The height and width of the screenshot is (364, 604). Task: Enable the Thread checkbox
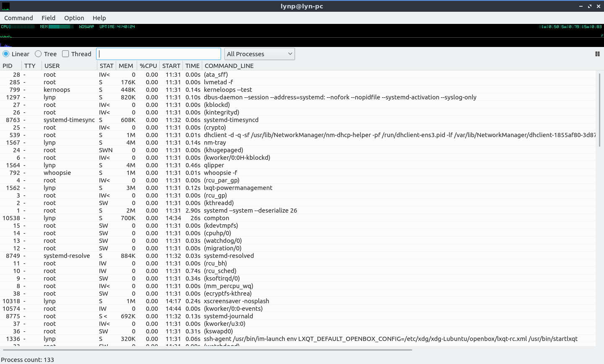pyautogui.click(x=65, y=54)
